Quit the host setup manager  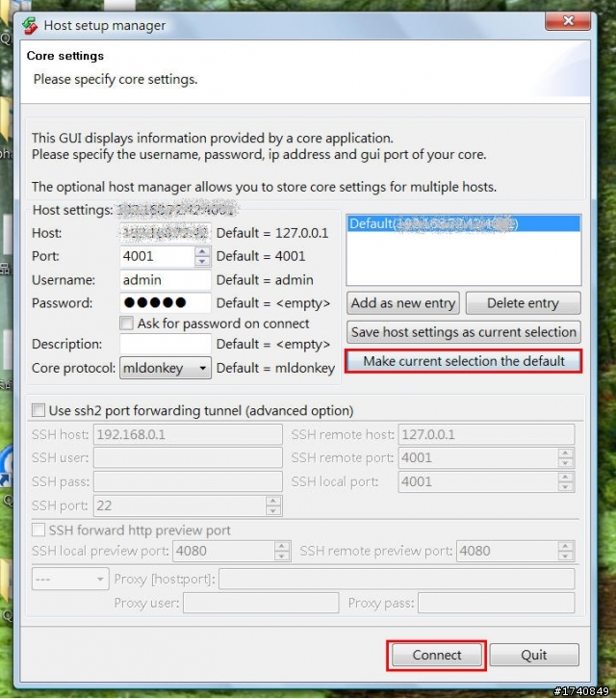pyautogui.click(x=534, y=655)
